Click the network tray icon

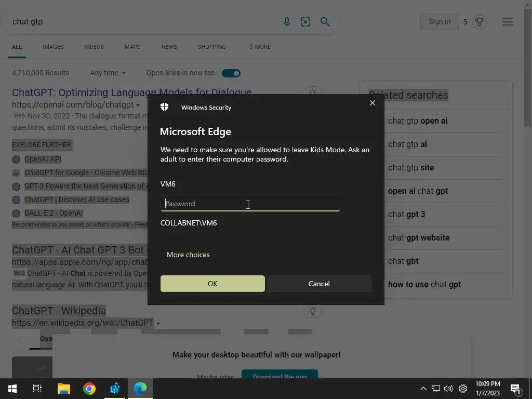[436, 389]
